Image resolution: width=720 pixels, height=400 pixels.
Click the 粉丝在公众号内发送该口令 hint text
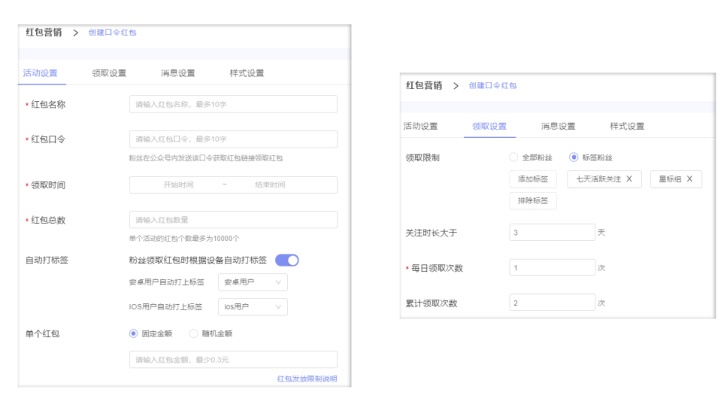point(206,158)
